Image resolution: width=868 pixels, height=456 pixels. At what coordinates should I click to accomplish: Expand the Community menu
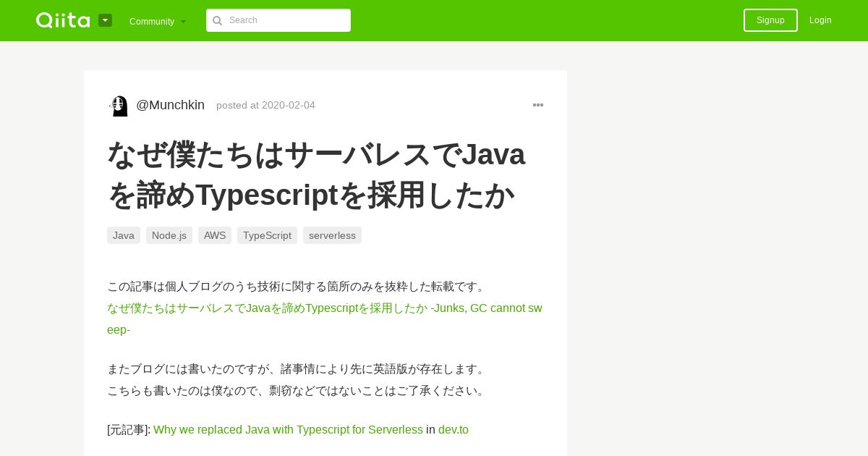(158, 21)
